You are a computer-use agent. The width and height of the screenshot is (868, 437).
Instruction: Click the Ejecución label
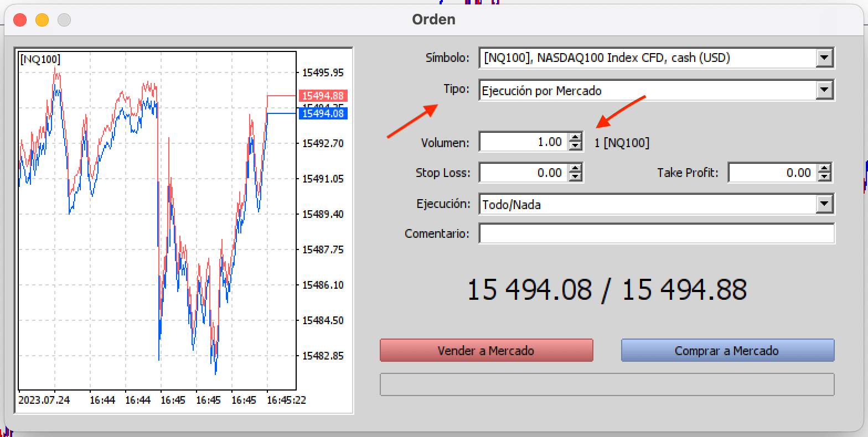pyautogui.click(x=443, y=204)
